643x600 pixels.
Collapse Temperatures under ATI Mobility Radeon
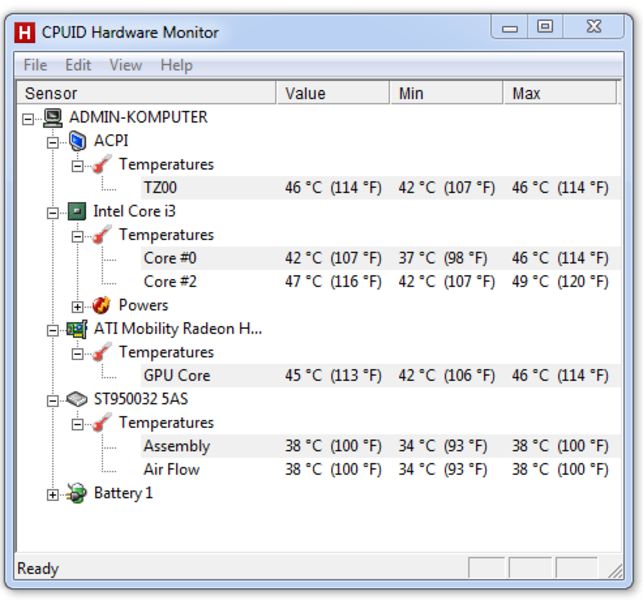tap(77, 354)
